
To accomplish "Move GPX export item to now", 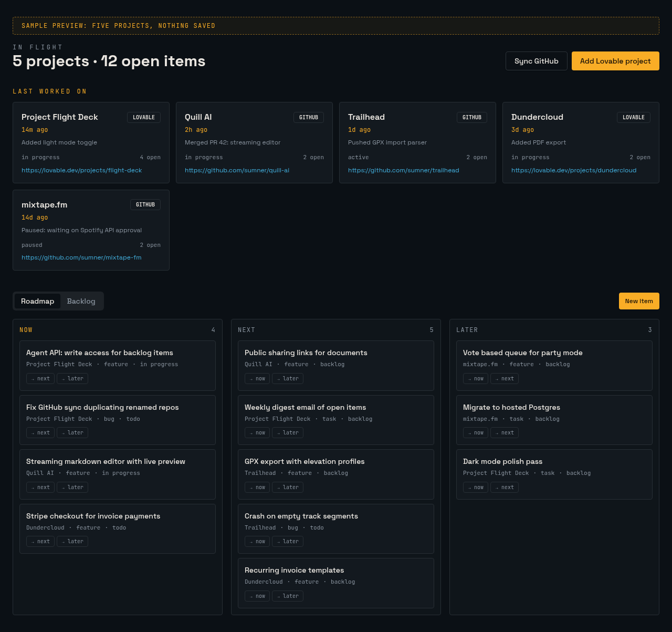I will pos(257,487).
